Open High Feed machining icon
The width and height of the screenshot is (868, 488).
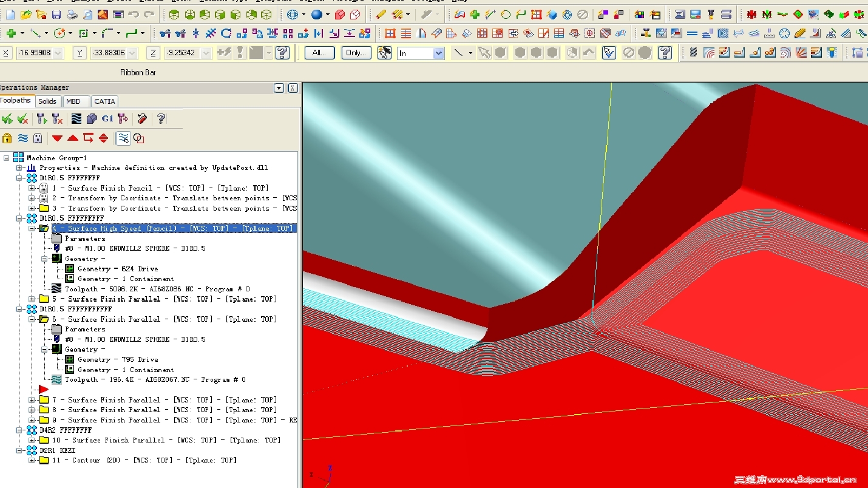tap(123, 118)
